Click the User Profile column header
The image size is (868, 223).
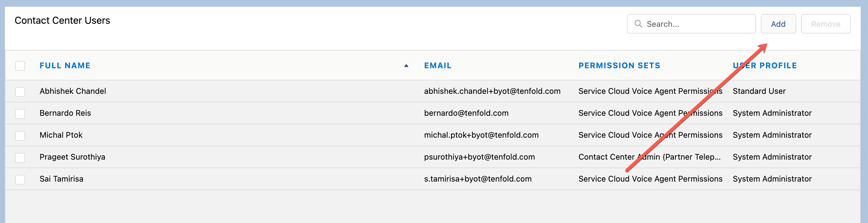click(x=765, y=65)
